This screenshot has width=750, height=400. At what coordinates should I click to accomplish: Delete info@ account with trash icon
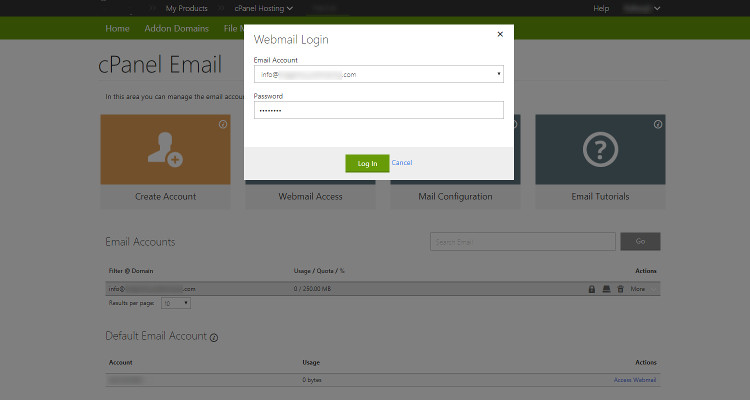[x=620, y=289]
